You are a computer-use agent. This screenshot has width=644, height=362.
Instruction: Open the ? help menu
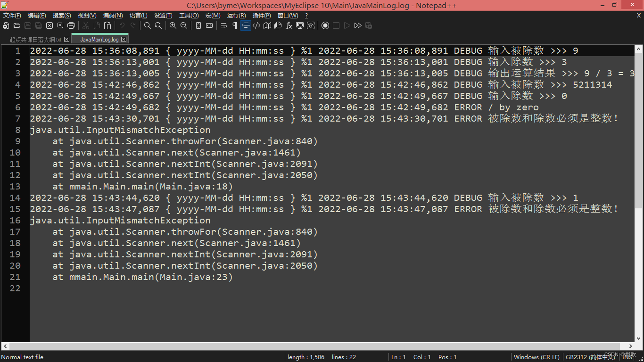306,16
